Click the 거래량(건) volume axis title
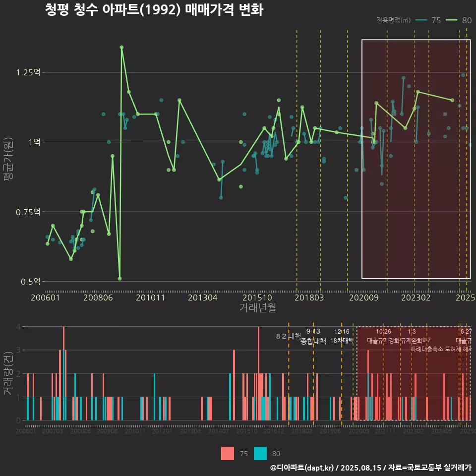This screenshot has height=476, width=476. click(8, 374)
